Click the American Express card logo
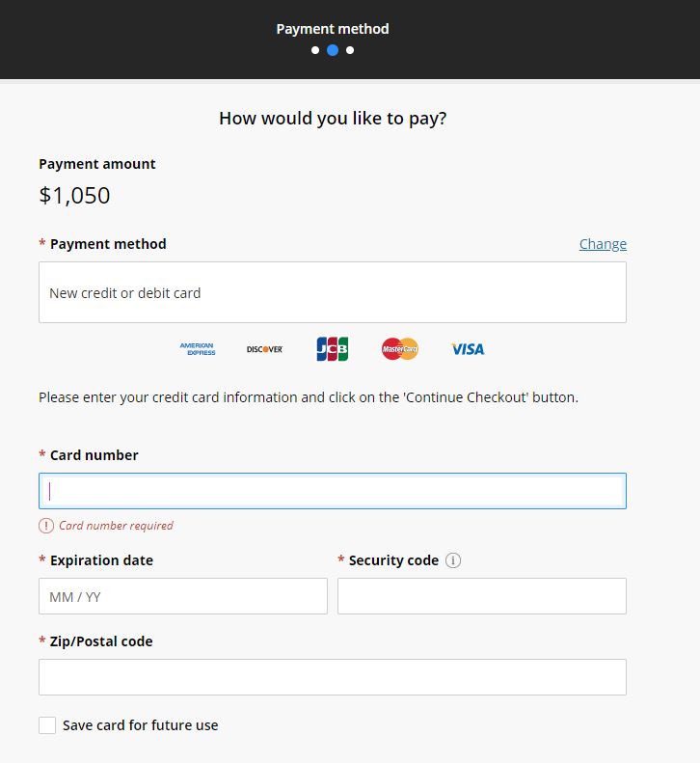Screen dimensions: 700x763 click(198, 349)
